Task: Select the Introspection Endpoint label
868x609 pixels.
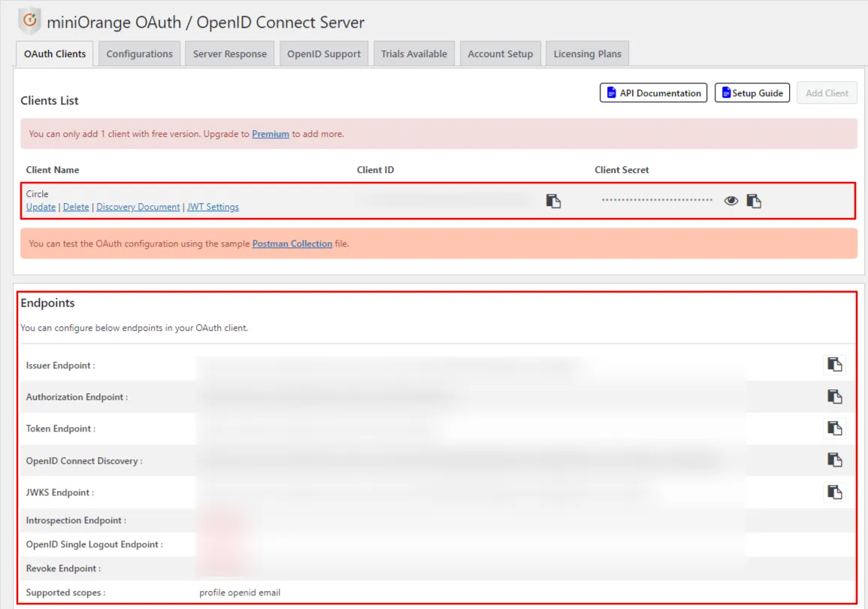Action: (76, 520)
